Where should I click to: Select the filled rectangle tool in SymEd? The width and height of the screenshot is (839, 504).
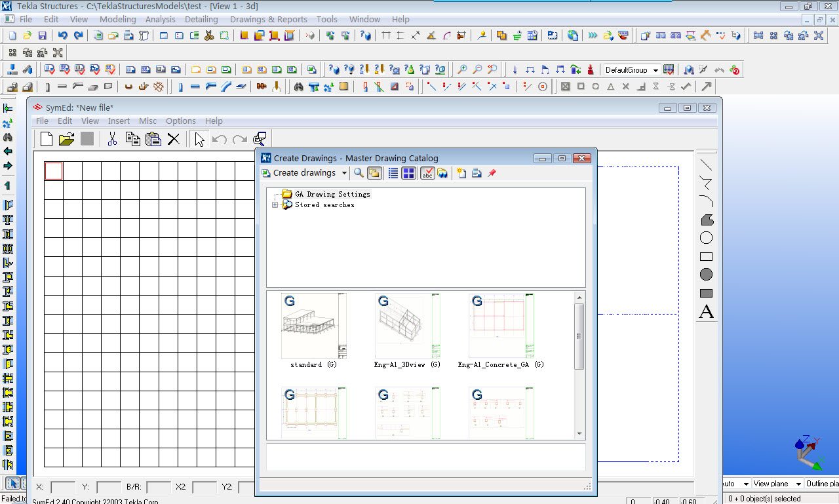click(706, 293)
